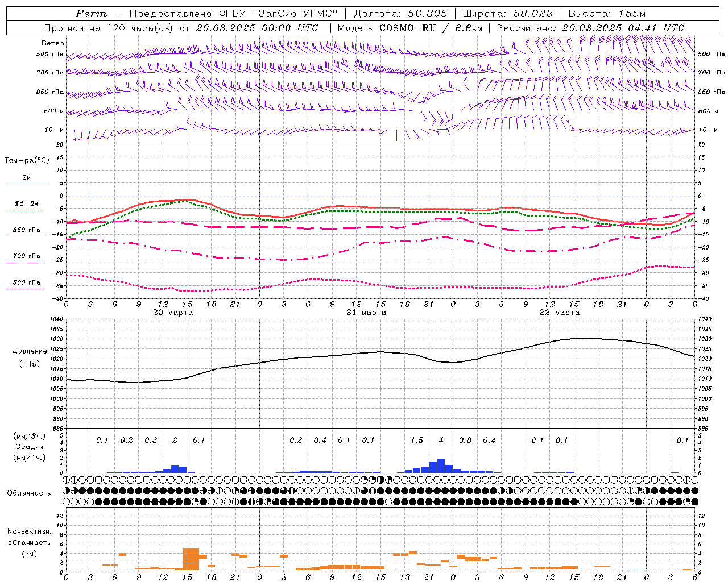
Task: Click the "(гПа)" unit under Давление
Action: tap(29, 364)
